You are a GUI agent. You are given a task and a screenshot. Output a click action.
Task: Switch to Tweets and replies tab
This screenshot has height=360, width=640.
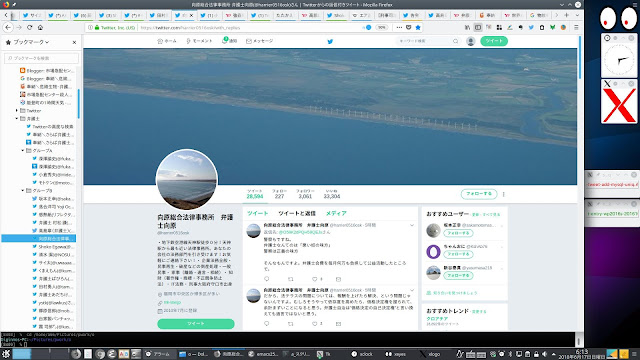point(297,213)
